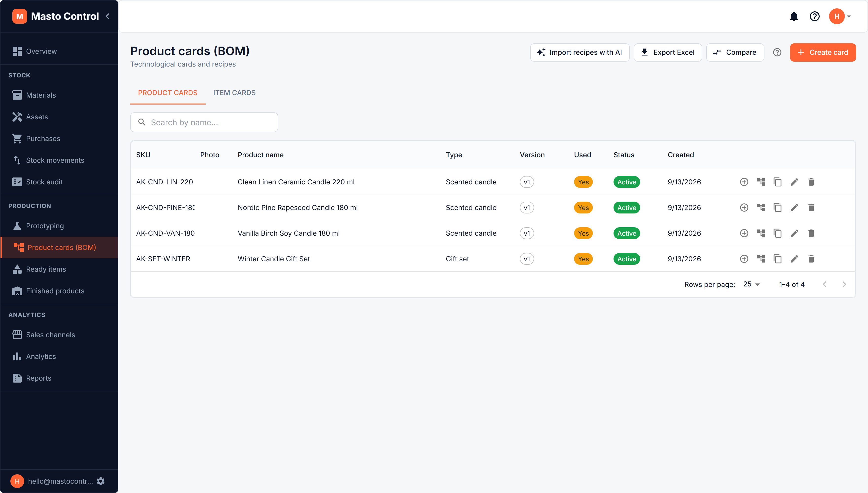Open the user avatar dropdown menu
This screenshot has width=868, height=493.
pos(840,16)
